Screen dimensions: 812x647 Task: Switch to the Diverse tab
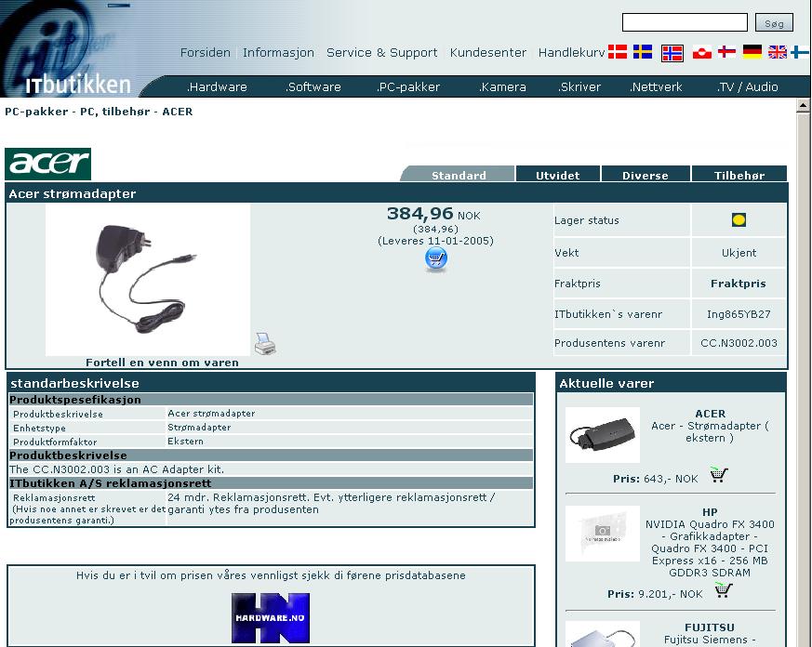[x=646, y=175]
